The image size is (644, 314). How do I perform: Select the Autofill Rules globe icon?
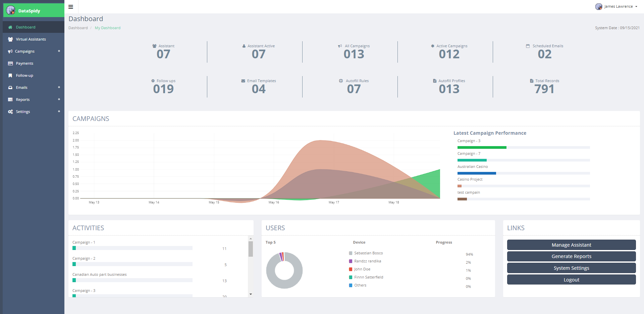(341, 81)
